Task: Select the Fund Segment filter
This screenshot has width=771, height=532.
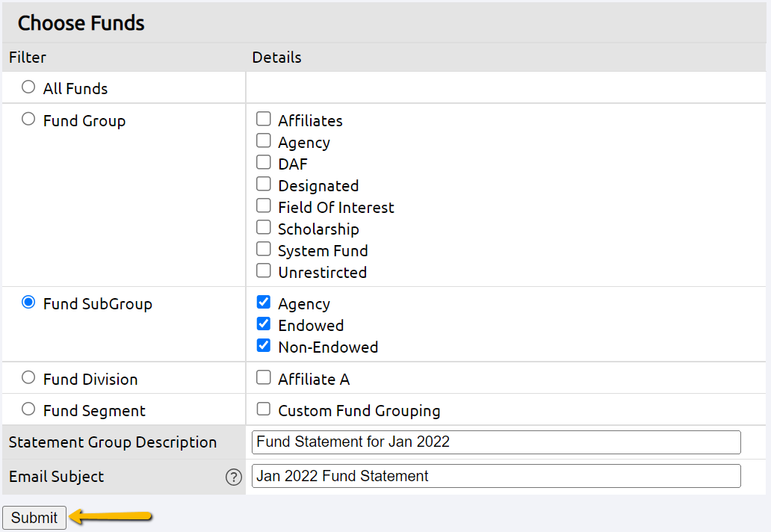Action: pos(28,409)
